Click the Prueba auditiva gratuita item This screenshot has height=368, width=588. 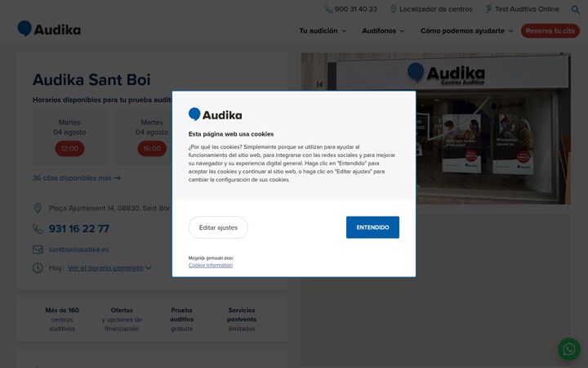tap(182, 319)
